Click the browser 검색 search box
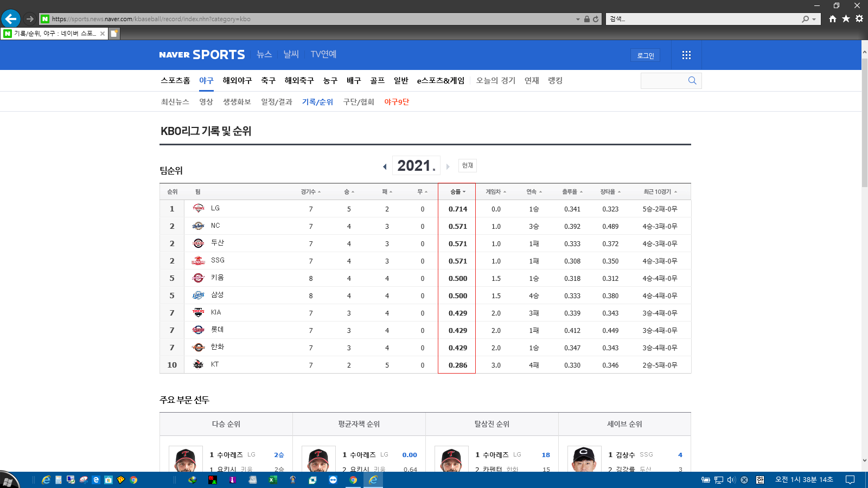 (704, 19)
